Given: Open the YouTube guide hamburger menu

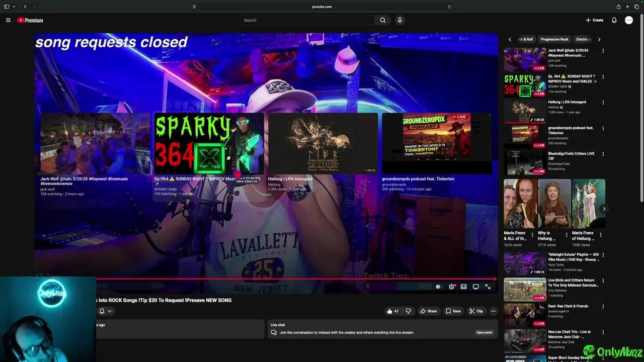Looking at the screenshot, I should pyautogui.click(x=8, y=20).
